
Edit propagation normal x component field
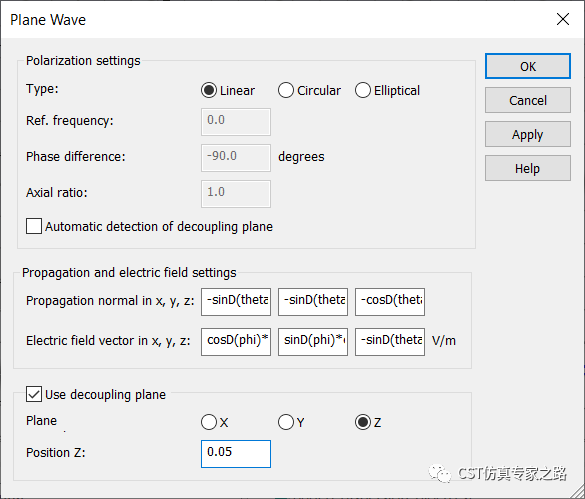pyautogui.click(x=236, y=302)
